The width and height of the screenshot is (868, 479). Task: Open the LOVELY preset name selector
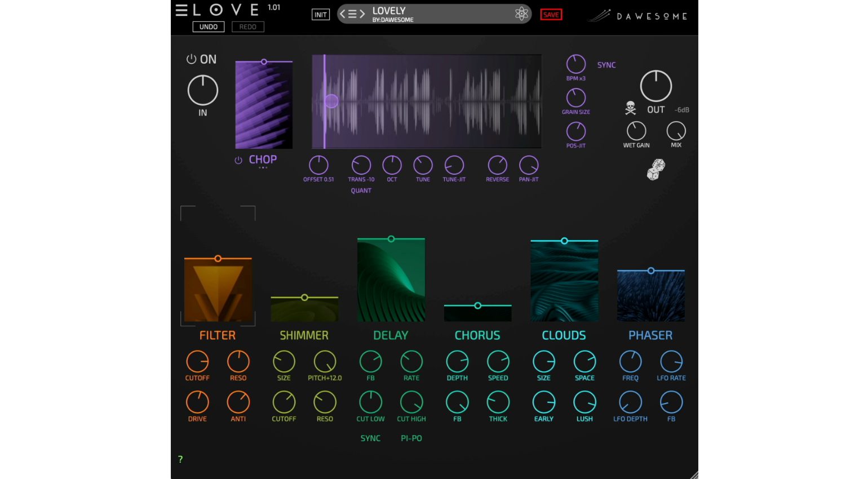tap(434, 14)
